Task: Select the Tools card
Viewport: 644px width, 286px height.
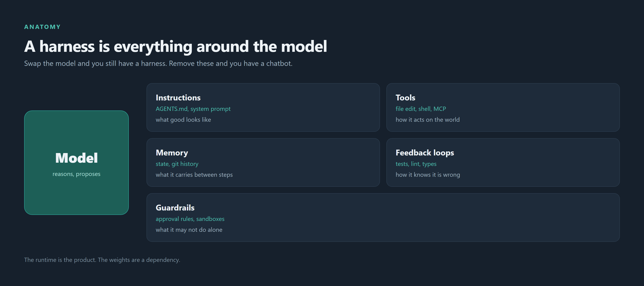Action: [x=503, y=107]
